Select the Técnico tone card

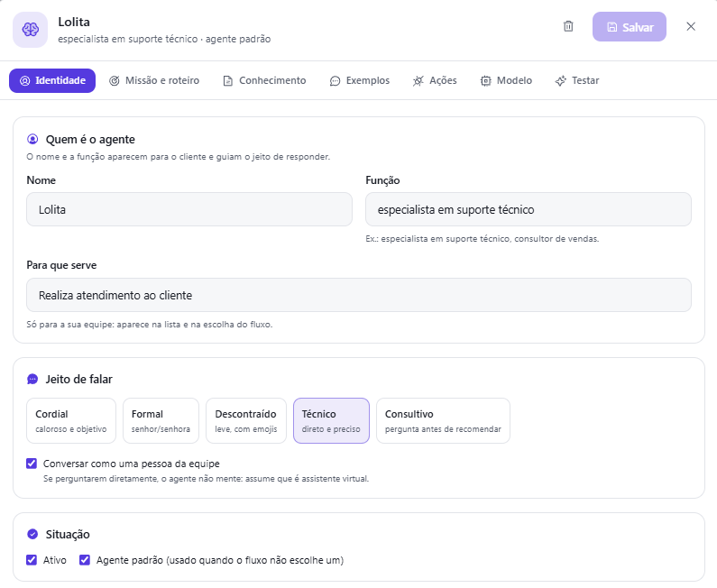pos(331,420)
